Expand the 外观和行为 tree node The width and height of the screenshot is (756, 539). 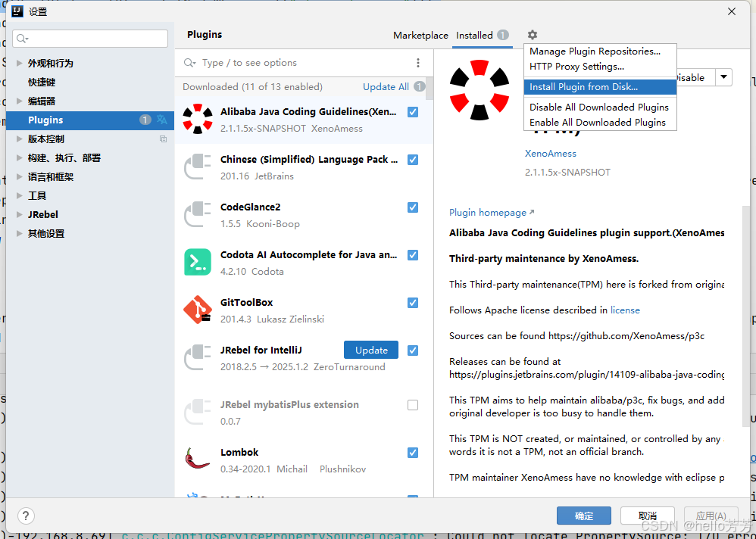tap(19, 63)
